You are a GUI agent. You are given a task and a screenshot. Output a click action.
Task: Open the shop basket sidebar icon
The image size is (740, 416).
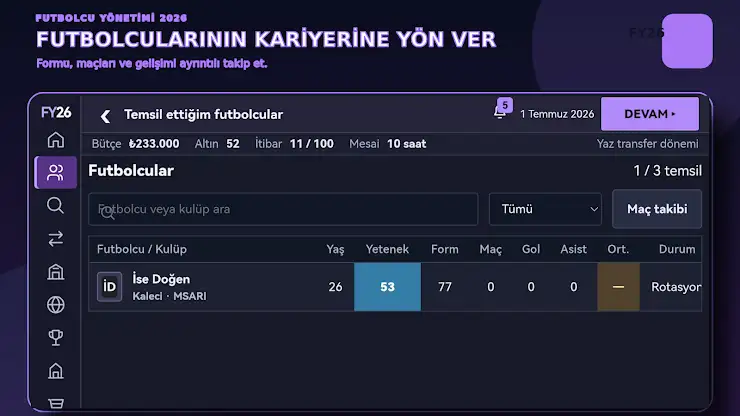coord(56,403)
